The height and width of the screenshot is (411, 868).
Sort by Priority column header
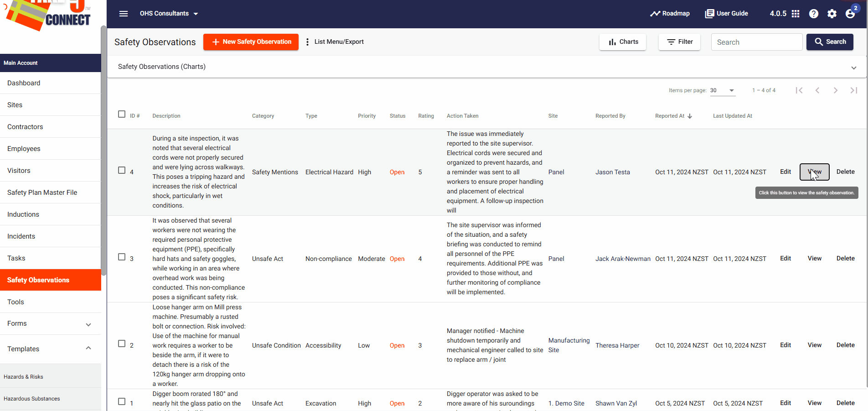click(367, 116)
